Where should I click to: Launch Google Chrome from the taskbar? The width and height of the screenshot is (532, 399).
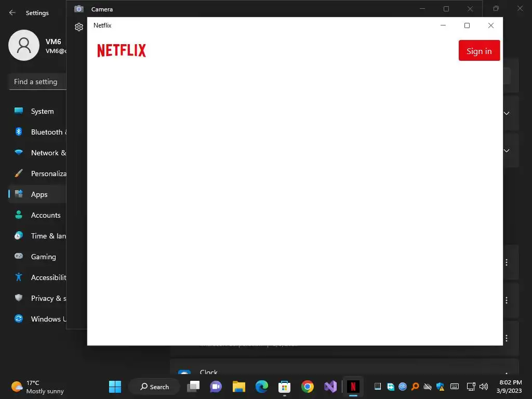308,387
